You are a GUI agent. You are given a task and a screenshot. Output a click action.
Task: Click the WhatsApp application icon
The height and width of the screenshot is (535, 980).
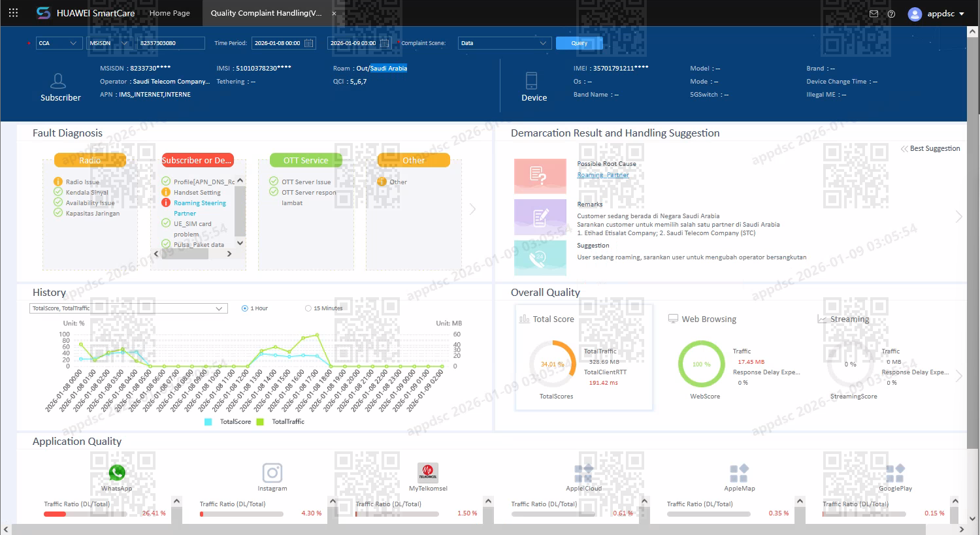pyautogui.click(x=117, y=472)
